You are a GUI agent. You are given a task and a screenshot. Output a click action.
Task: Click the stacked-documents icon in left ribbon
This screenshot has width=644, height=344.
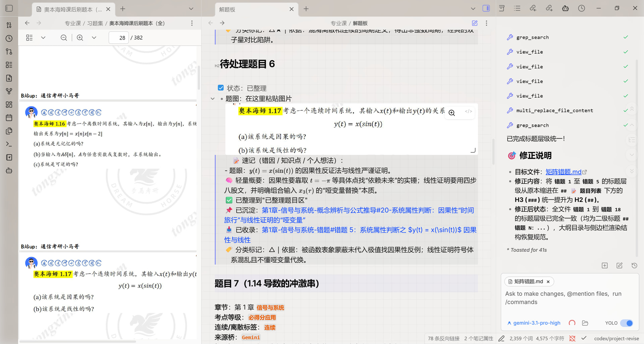click(9, 131)
